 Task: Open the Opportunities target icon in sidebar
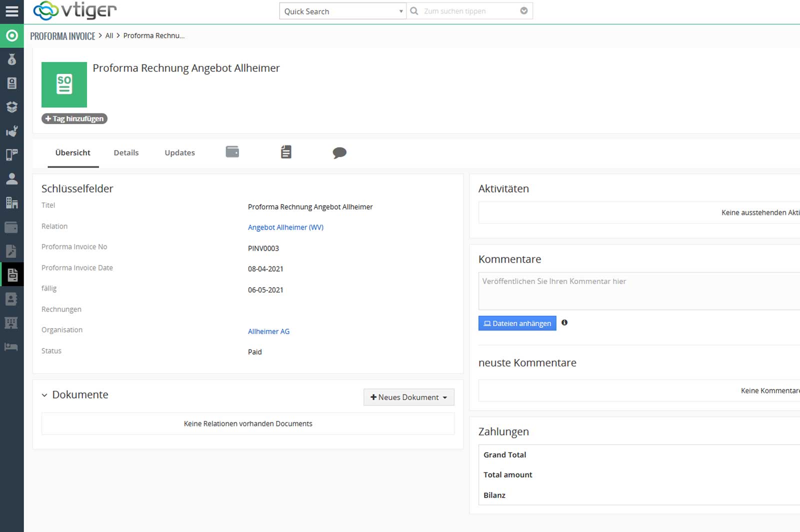(x=12, y=36)
